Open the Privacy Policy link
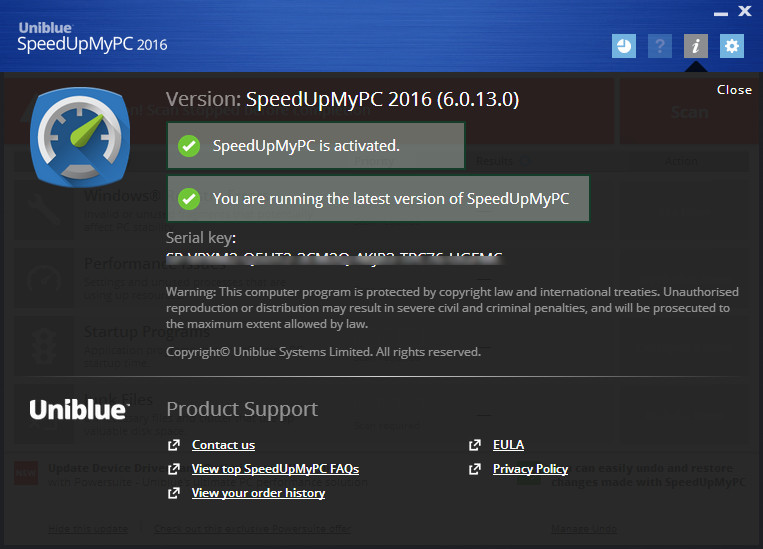The image size is (763, 549). (x=530, y=469)
